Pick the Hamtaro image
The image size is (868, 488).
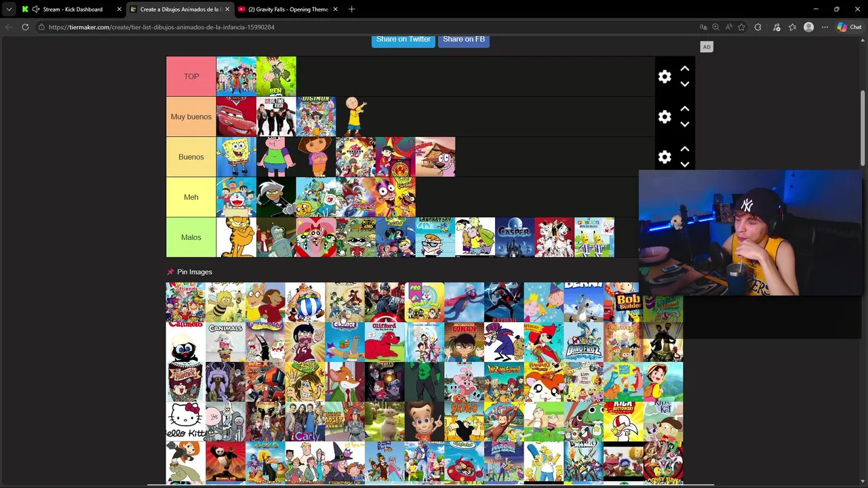pyautogui.click(x=544, y=382)
